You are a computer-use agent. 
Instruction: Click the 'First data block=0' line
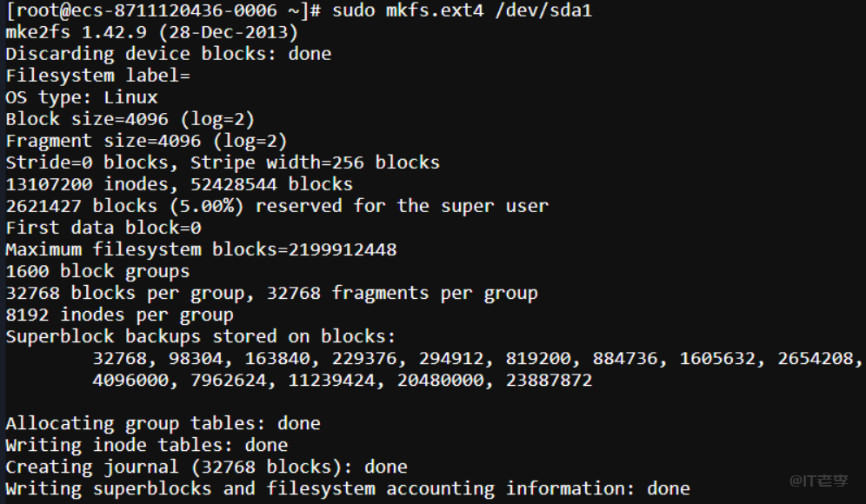(x=103, y=228)
